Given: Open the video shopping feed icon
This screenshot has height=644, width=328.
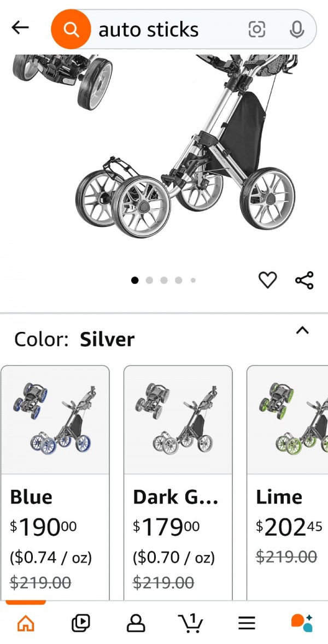Looking at the screenshot, I should 81,622.
